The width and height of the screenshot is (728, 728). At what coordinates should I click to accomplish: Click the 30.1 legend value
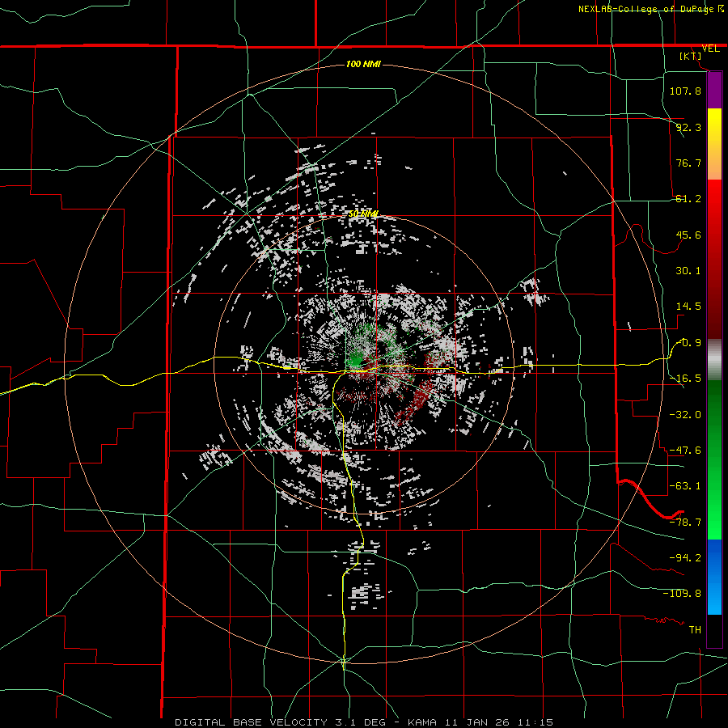[688, 271]
